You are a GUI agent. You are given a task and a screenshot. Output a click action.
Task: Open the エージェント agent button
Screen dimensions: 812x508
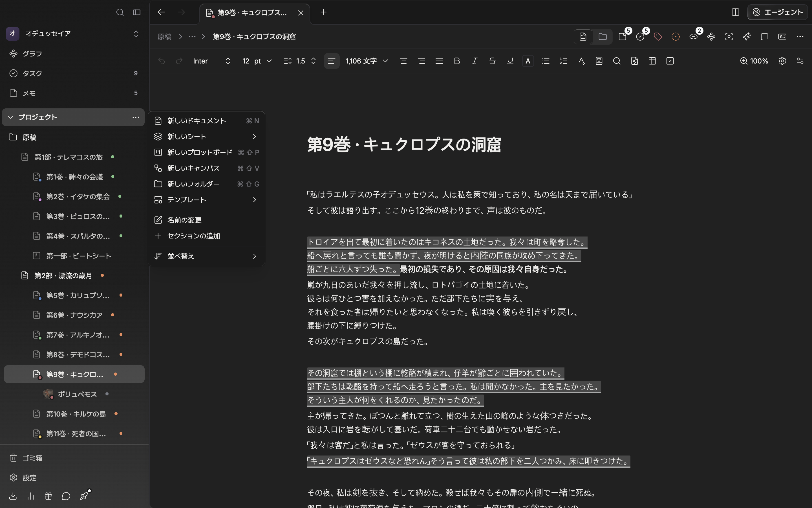point(777,12)
